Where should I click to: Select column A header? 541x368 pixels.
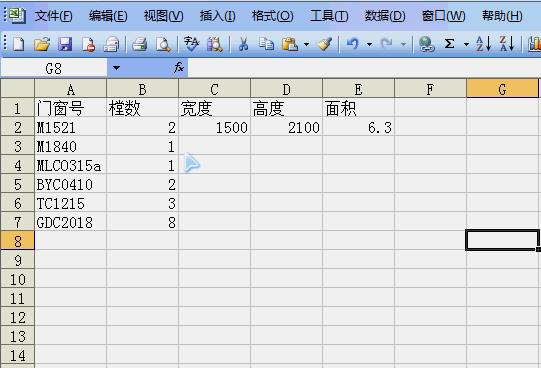pos(71,89)
